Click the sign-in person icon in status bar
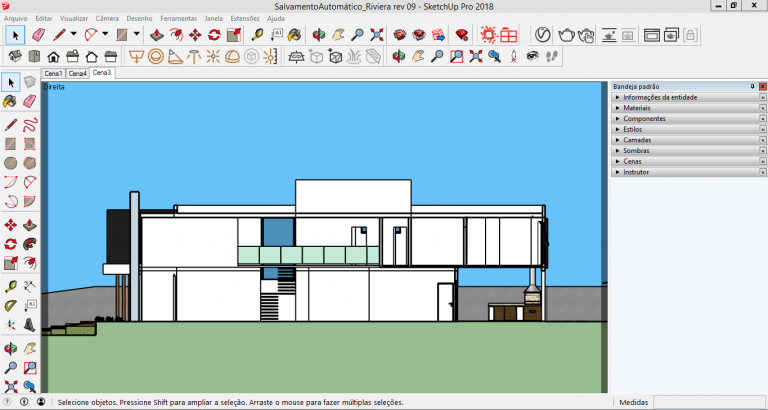This screenshot has height=410, width=768. [41, 402]
